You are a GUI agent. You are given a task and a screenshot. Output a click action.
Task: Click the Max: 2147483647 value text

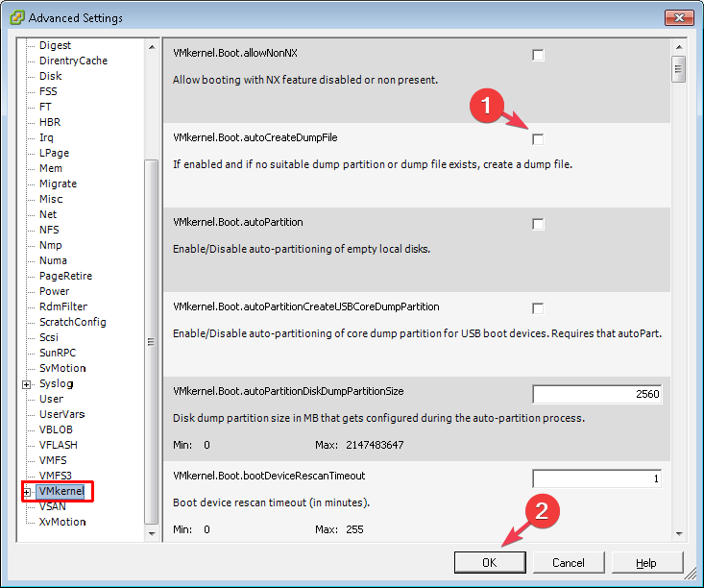359,445
